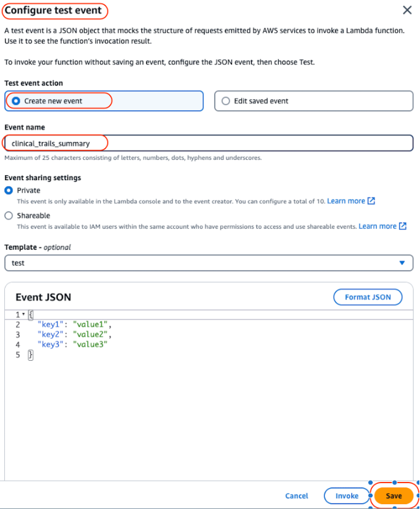Click the Event name input field

[209, 143]
